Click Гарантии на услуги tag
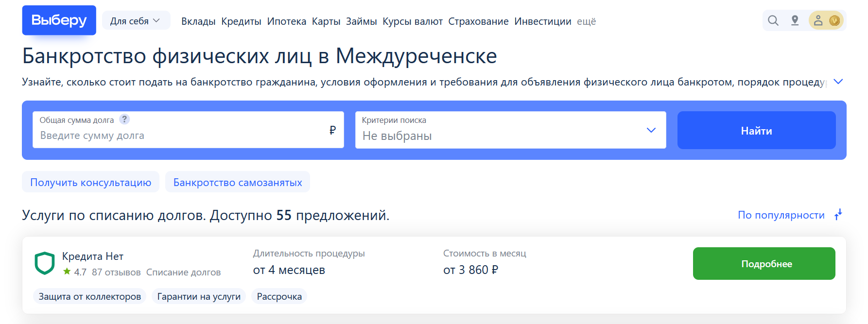Screen dimensions: 868x324 click(x=199, y=296)
